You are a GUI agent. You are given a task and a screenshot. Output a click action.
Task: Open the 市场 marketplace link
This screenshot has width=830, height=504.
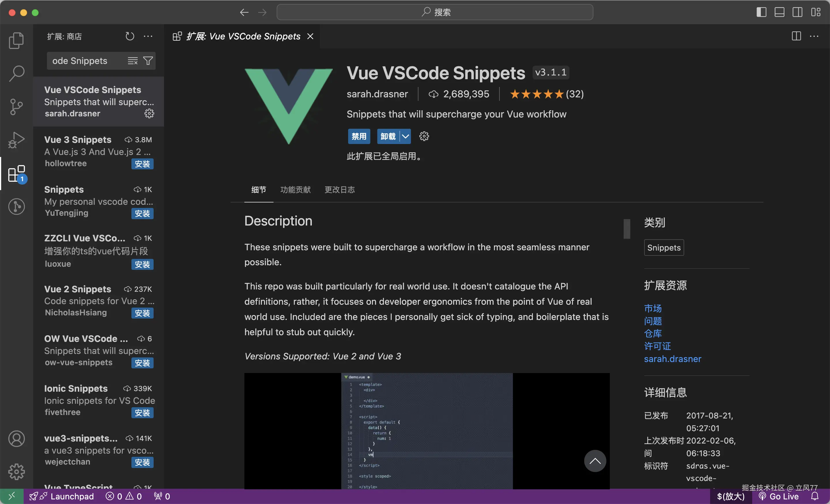click(653, 308)
